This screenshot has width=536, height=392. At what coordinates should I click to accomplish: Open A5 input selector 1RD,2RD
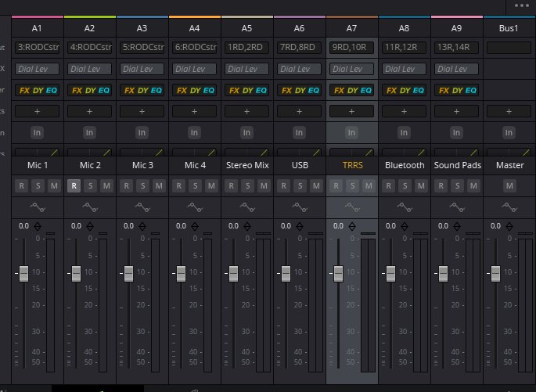pyautogui.click(x=246, y=47)
